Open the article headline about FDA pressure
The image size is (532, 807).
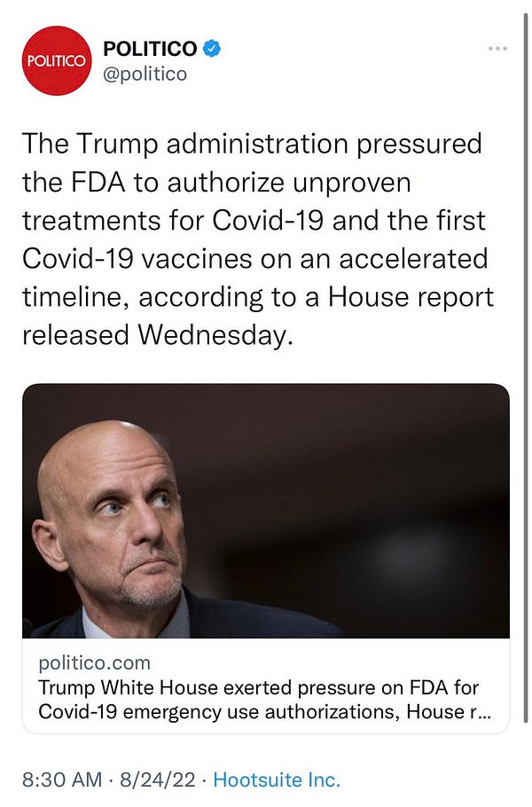(257, 699)
